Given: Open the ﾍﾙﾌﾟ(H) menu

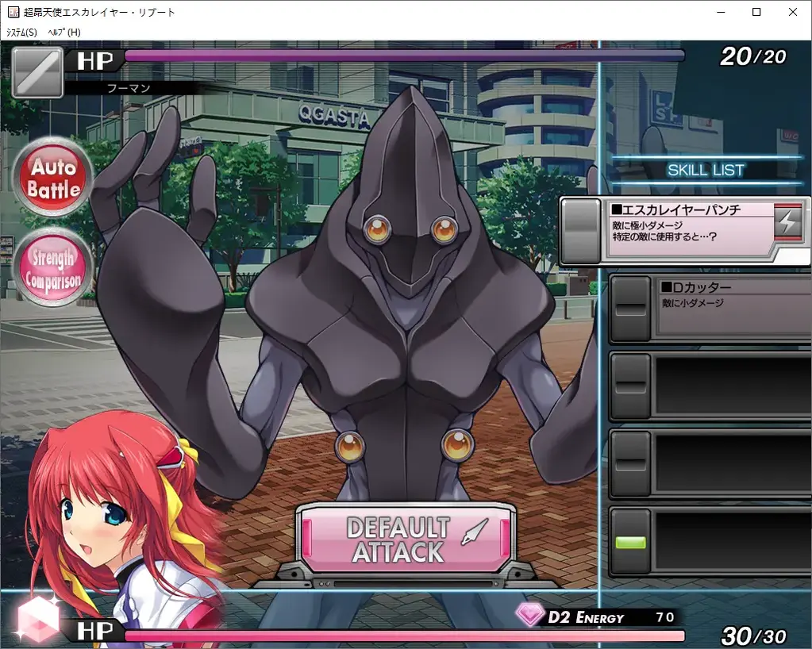Looking at the screenshot, I should coord(64,32).
